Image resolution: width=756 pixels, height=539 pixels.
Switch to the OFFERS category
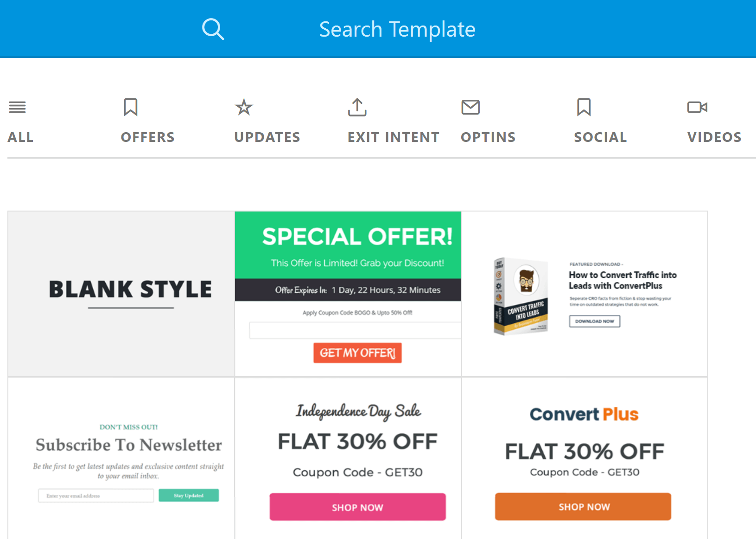point(147,137)
